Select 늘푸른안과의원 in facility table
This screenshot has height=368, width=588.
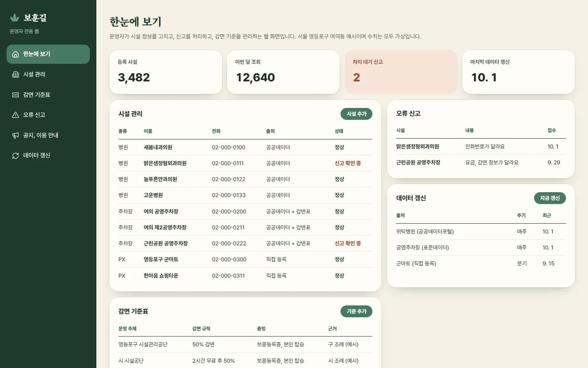[x=160, y=179]
